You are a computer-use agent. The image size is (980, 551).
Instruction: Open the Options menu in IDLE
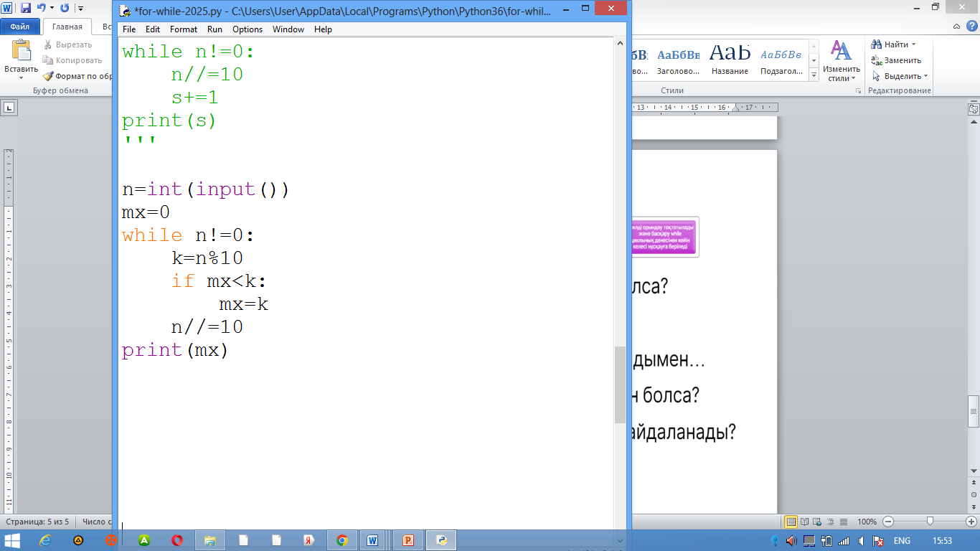[x=248, y=29]
